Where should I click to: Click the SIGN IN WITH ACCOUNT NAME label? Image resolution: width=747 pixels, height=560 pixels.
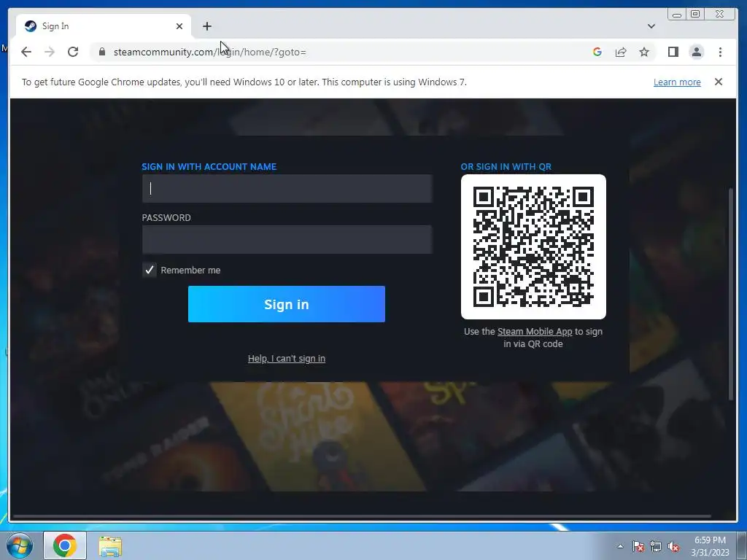(209, 167)
